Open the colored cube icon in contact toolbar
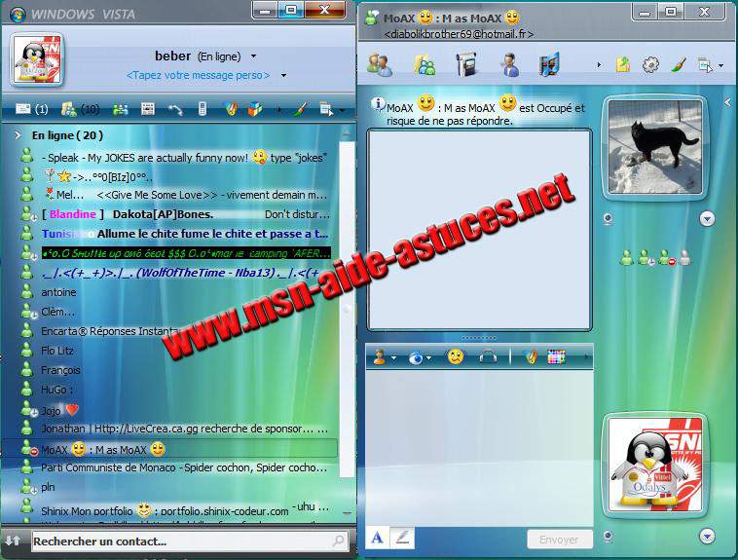 (x=255, y=109)
